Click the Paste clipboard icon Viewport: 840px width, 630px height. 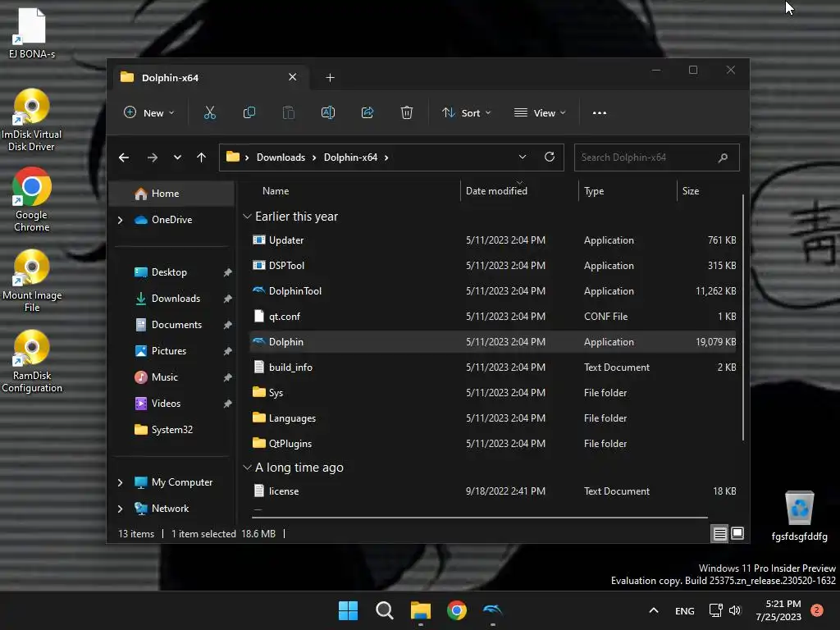point(288,112)
